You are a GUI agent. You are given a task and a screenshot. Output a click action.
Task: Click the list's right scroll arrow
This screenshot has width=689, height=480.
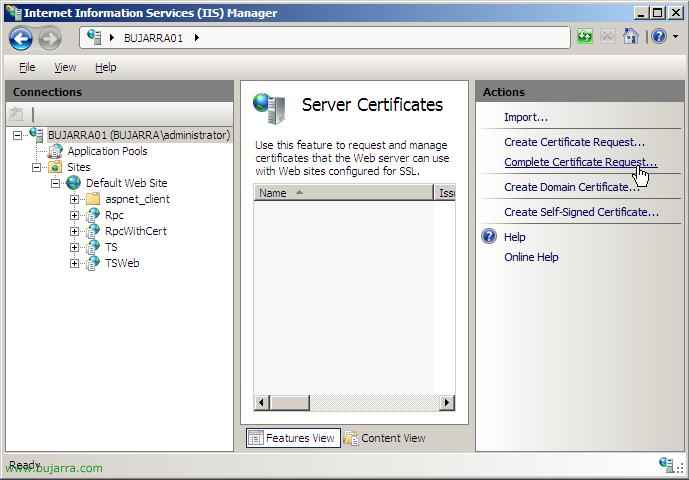pos(447,402)
